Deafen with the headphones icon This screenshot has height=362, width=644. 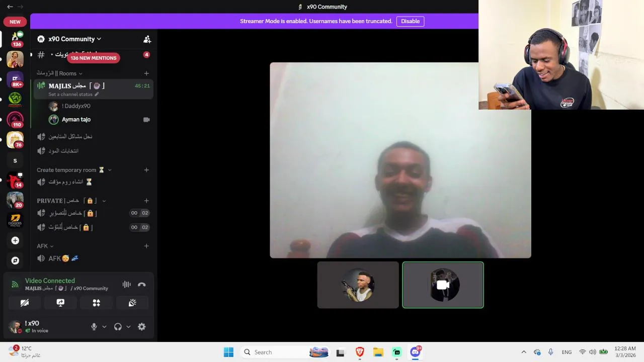click(x=118, y=327)
